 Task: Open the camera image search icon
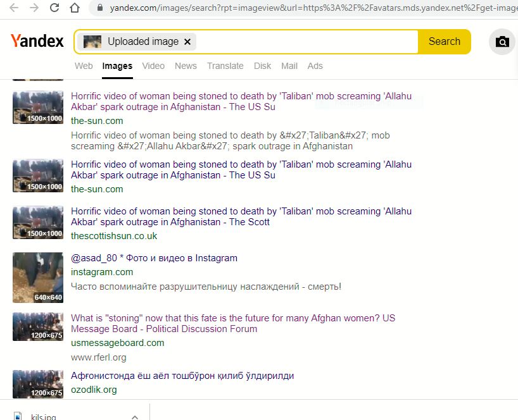tap(502, 42)
